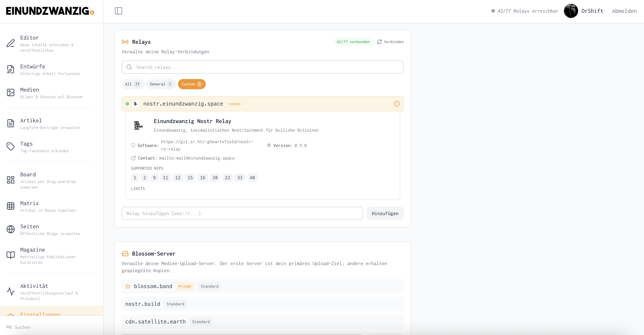This screenshot has width=644, height=335.
Task: Click NIP badge 11
Action: pos(165,178)
